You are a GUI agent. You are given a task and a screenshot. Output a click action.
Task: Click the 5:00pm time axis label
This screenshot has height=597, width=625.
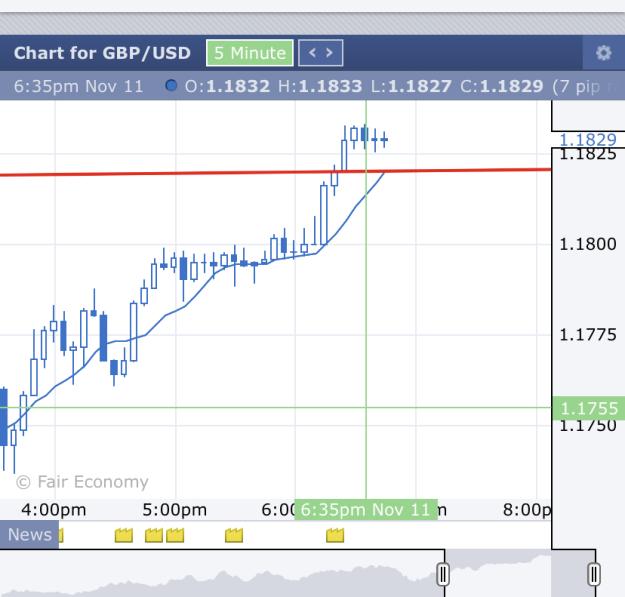click(x=175, y=510)
